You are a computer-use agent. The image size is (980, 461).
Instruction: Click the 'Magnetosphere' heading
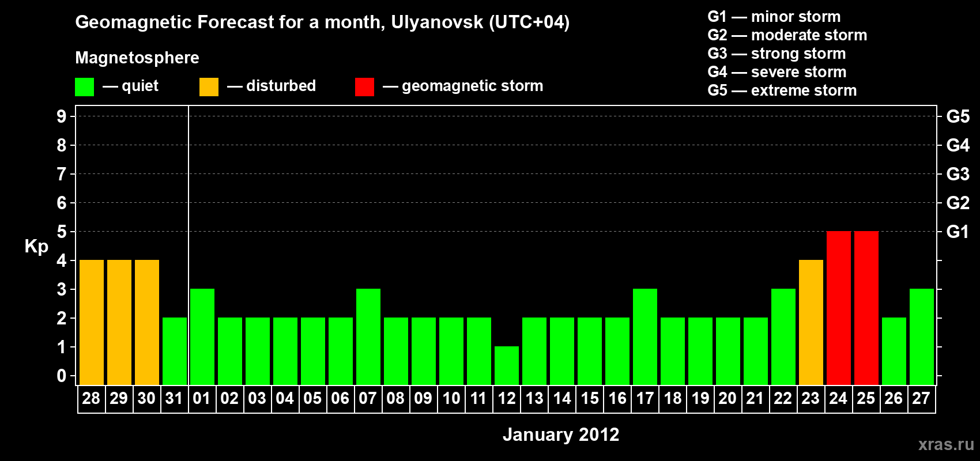coord(137,58)
